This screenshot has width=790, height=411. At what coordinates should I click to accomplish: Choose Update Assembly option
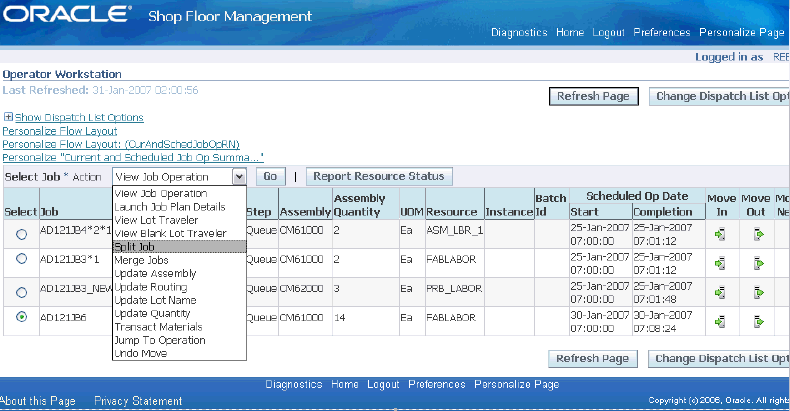point(179,273)
